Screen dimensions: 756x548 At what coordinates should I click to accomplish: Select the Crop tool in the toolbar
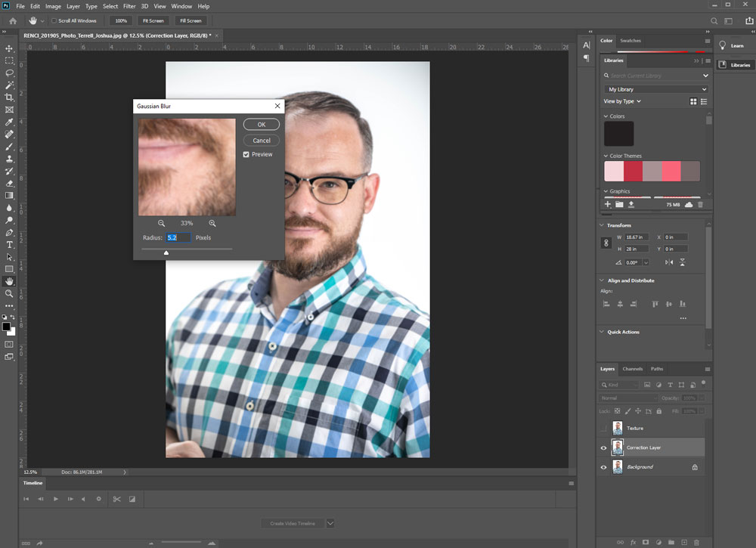pos(9,98)
